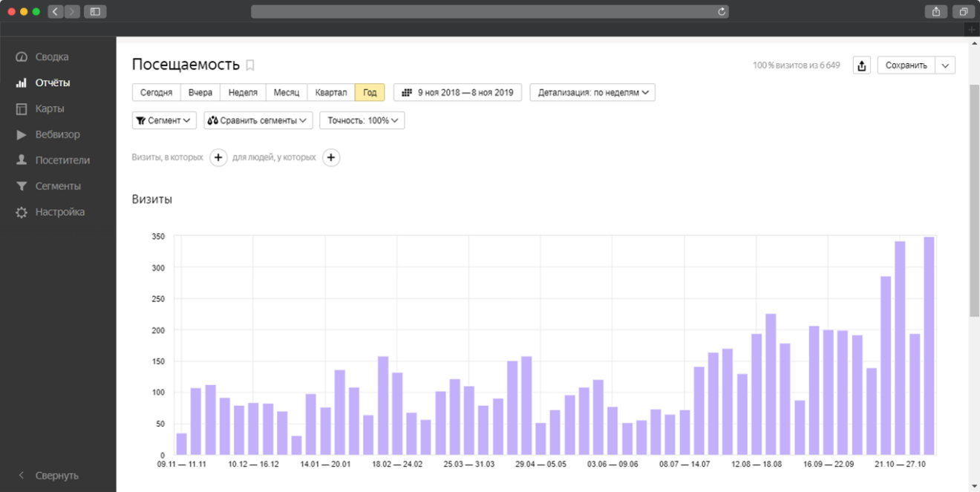Screen dimensions: 980x492
Task: Open Сводка from the sidebar
Action: (51, 57)
